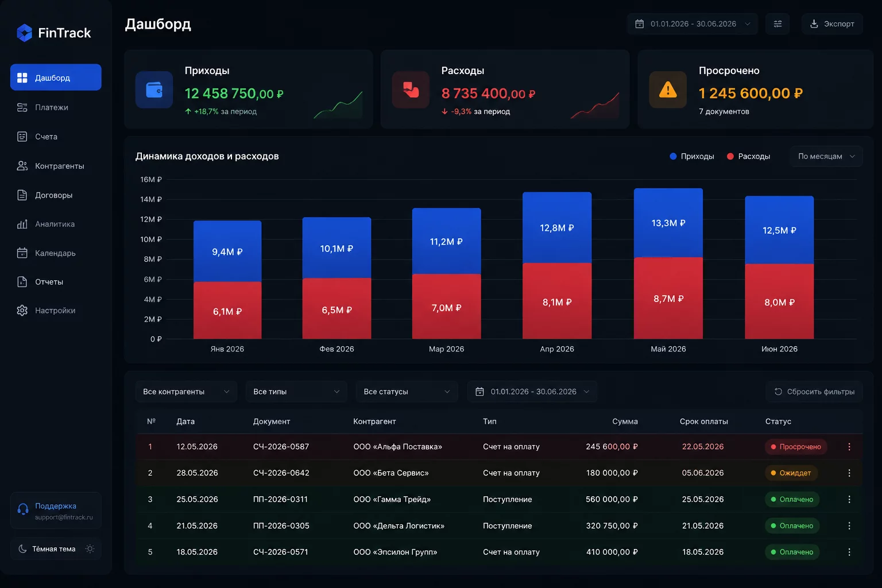This screenshot has width=882, height=588.
Task: Open the Поддержка support link
Action: 56,510
